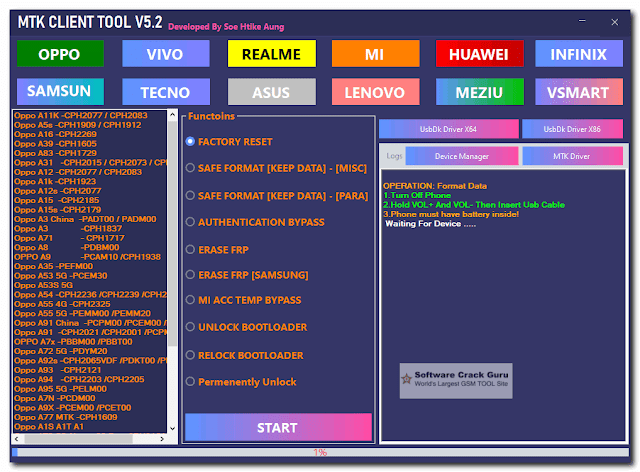This screenshot has height=472, width=640.
Task: Select Oppo A8 -PDBM00 model
Action: pos(67,247)
